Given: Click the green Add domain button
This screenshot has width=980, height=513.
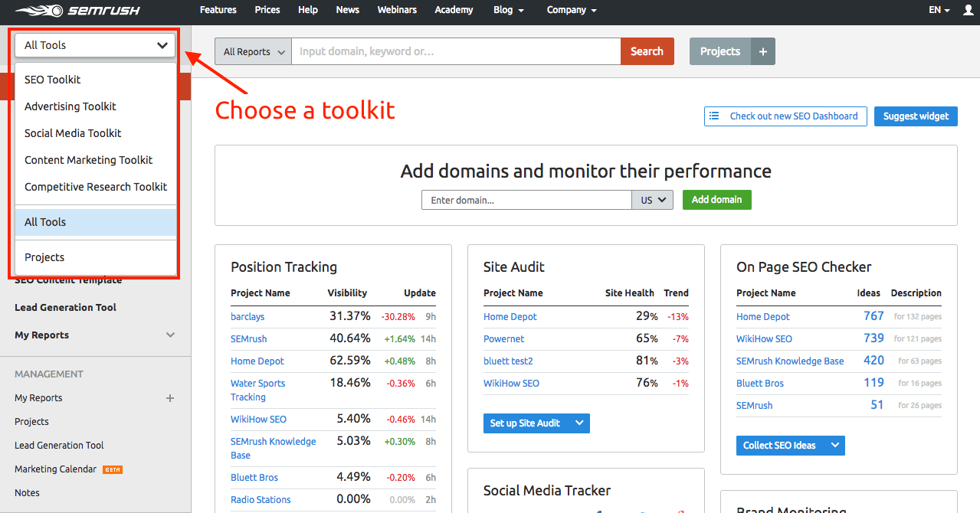Looking at the screenshot, I should 717,200.
